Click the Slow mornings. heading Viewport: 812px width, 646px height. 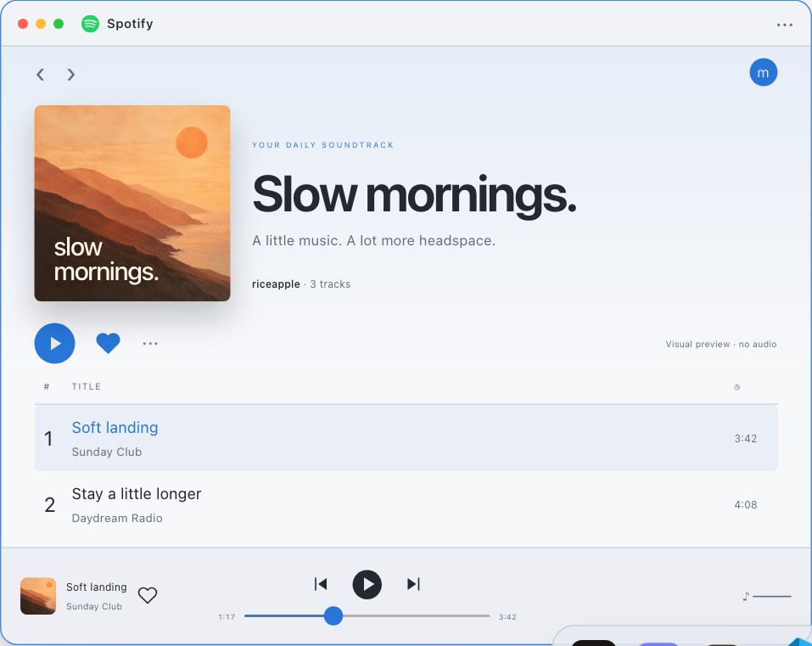[x=414, y=196]
